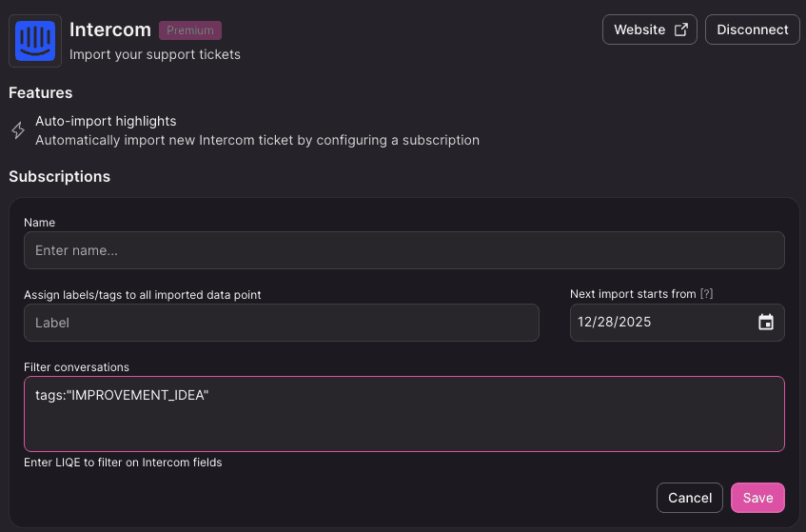Screen dimensions: 806x532
Task: Click the 'Next import starts from' label
Action: pyautogui.click(x=633, y=293)
